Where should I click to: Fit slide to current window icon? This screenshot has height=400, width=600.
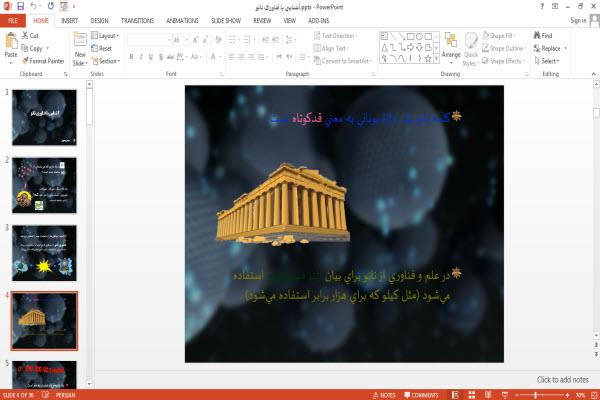pos(594,395)
